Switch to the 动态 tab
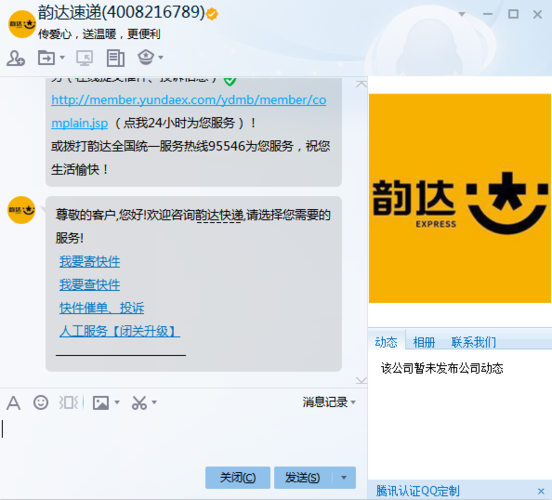 386,342
